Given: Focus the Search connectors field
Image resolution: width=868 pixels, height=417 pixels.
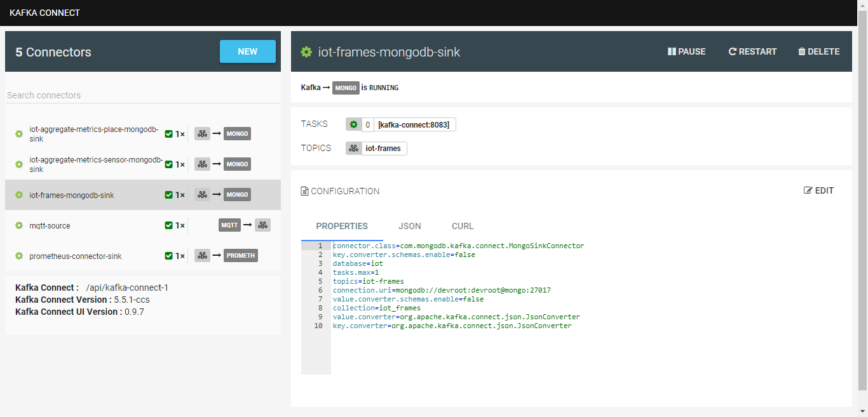Looking at the screenshot, I should [143, 95].
